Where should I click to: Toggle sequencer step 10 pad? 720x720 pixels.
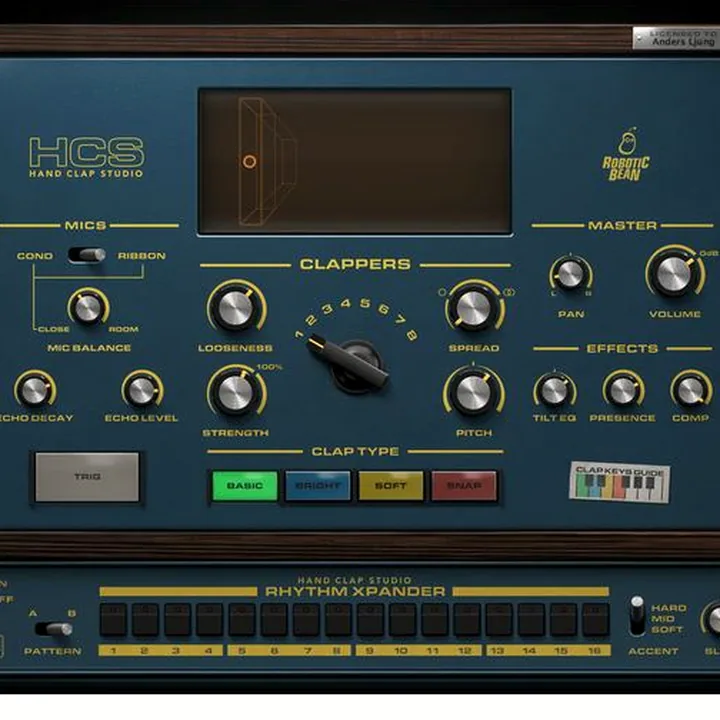(403, 619)
